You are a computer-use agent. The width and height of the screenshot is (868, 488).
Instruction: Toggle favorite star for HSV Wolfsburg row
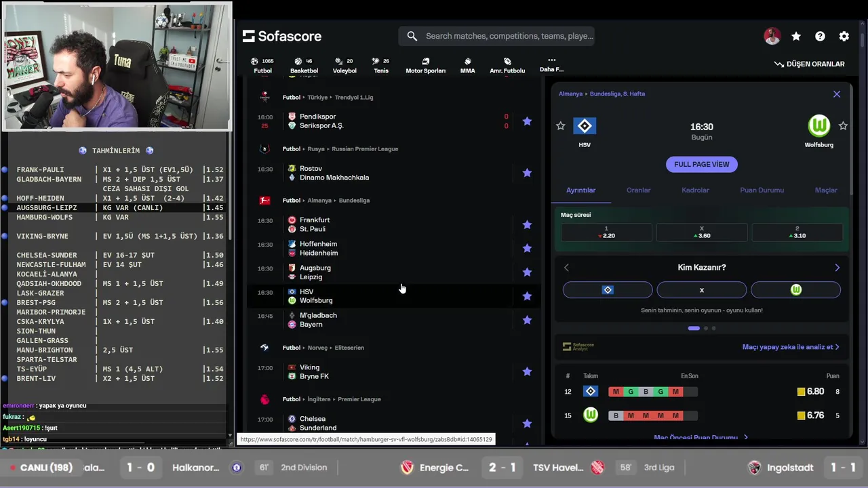pos(527,296)
